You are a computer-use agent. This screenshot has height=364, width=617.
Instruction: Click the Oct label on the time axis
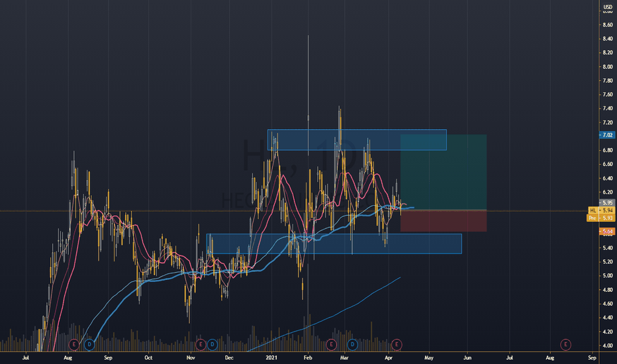tap(148, 357)
